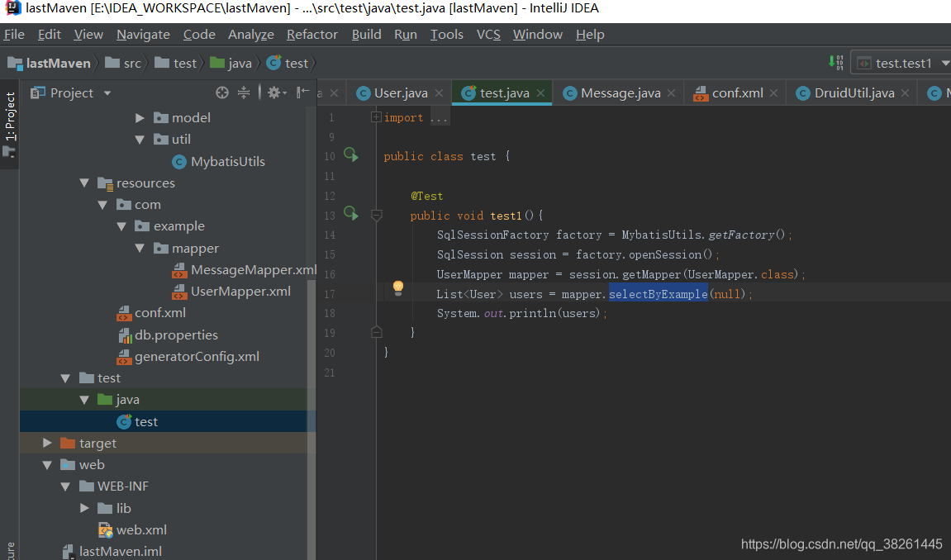Unfold the collapsed import block
This screenshot has width=951, height=560.
click(376, 117)
